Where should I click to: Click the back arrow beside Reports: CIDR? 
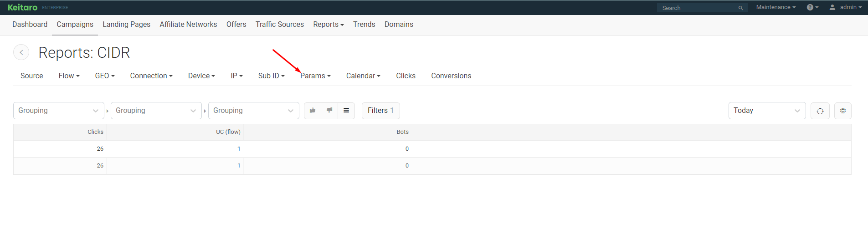[21, 52]
